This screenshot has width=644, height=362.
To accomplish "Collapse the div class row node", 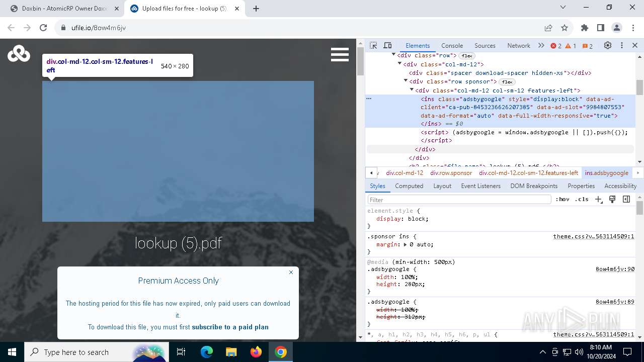I will click(x=394, y=55).
